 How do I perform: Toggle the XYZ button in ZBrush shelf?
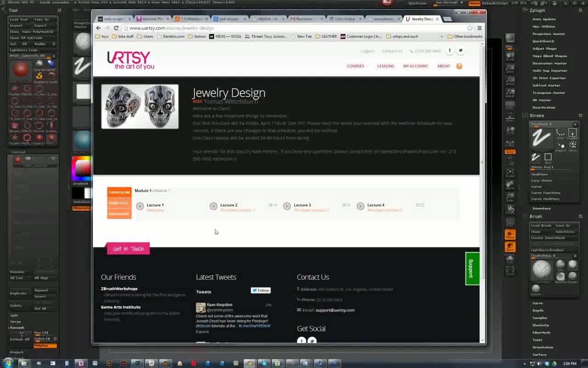[x=510, y=152]
